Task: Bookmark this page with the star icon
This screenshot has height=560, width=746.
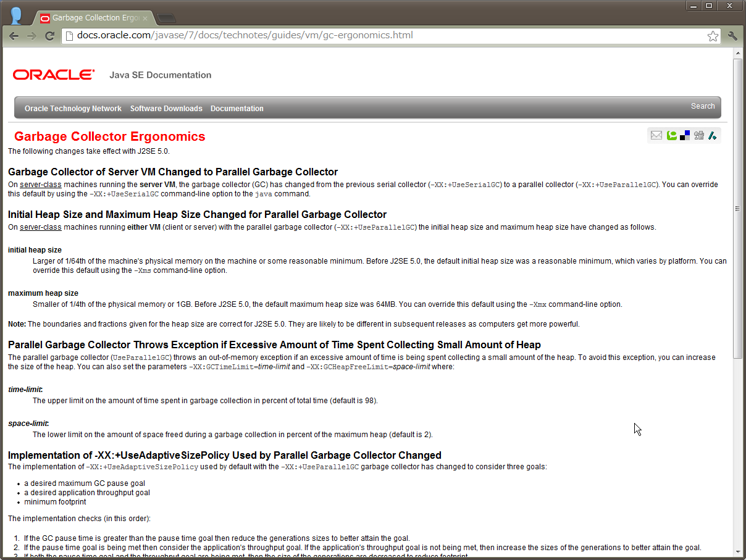Action: pyautogui.click(x=713, y=36)
